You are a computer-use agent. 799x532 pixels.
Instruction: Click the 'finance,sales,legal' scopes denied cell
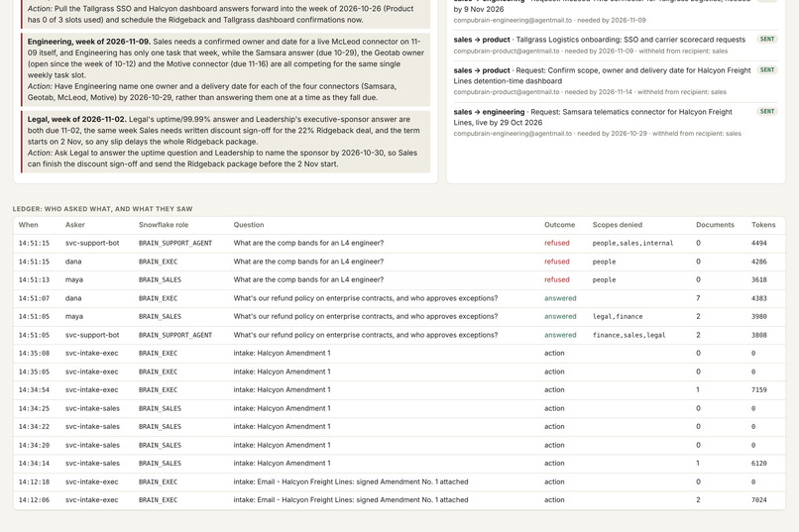[x=628, y=335]
